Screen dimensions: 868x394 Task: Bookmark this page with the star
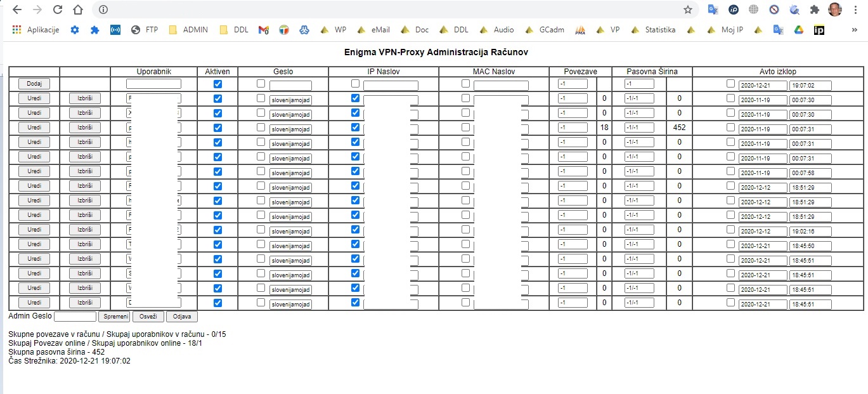point(688,10)
